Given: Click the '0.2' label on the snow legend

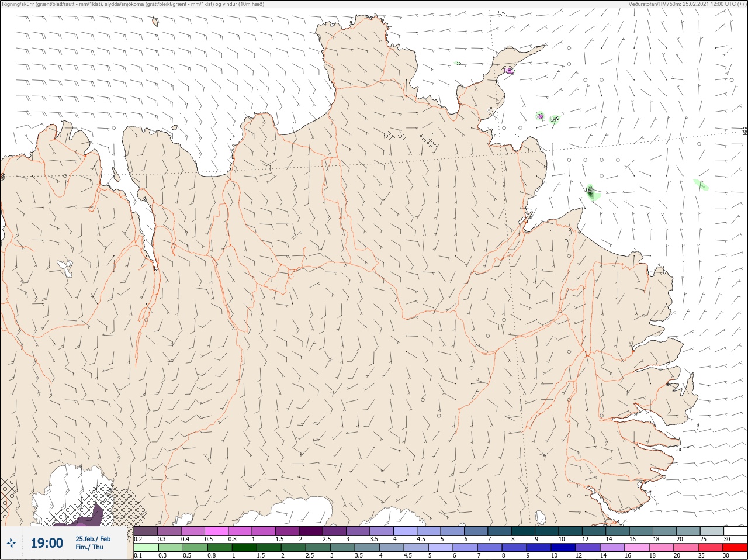Looking at the screenshot, I should point(138,539).
